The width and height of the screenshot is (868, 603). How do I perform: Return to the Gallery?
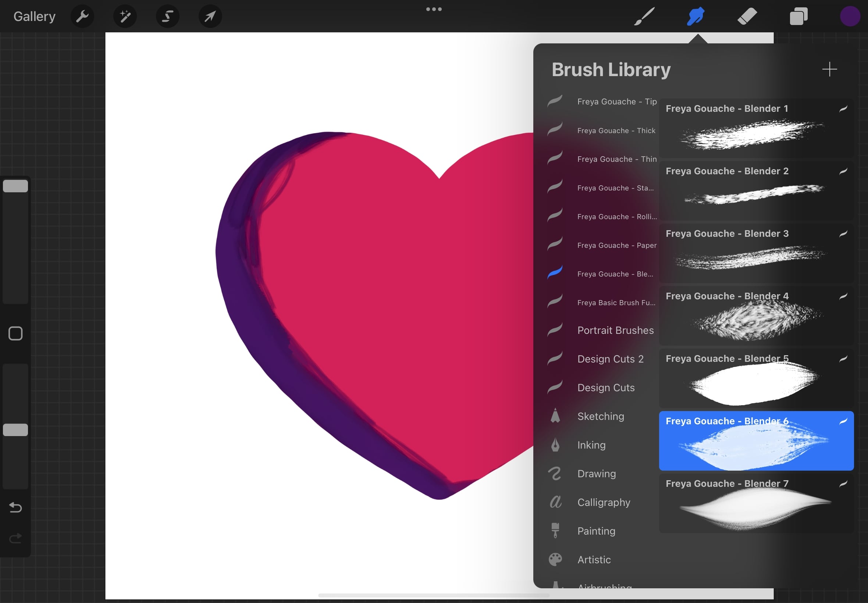click(34, 16)
